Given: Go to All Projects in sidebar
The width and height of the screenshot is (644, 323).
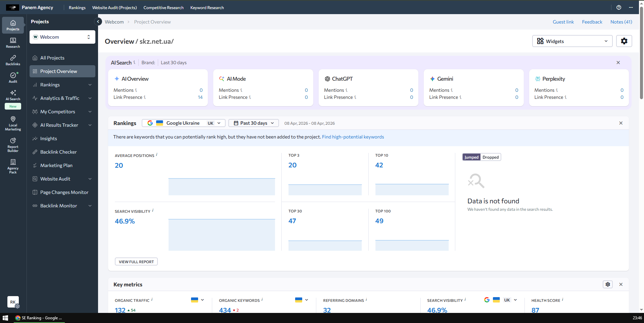Looking at the screenshot, I should (62, 58).
